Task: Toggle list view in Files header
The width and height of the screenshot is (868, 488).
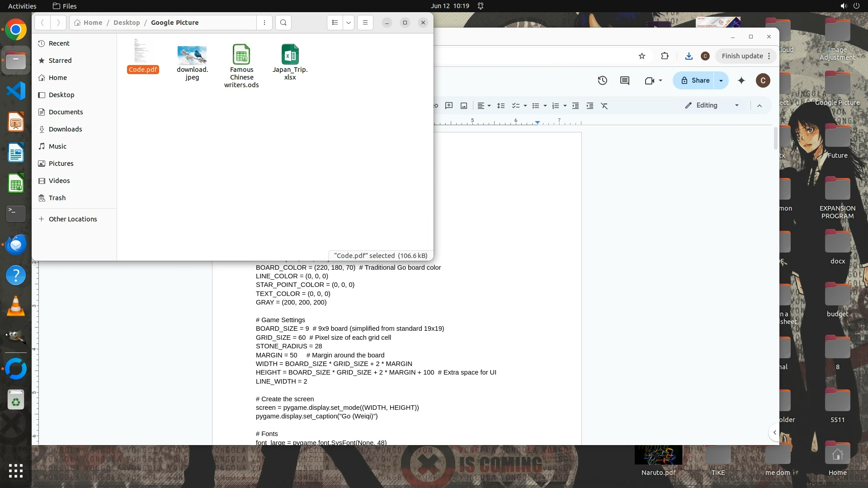Action: click(335, 23)
